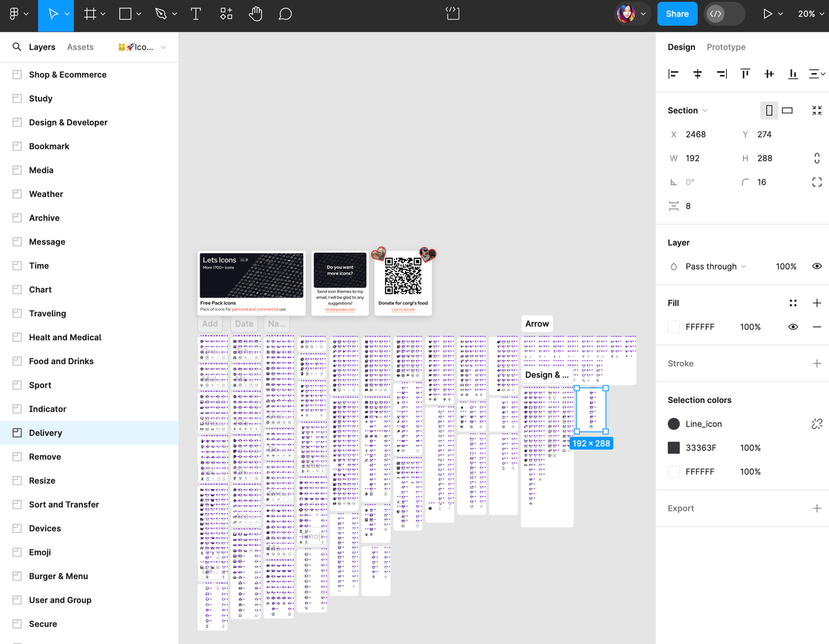The height and width of the screenshot is (644, 829).
Task: Select the Frame tool
Action: point(90,14)
